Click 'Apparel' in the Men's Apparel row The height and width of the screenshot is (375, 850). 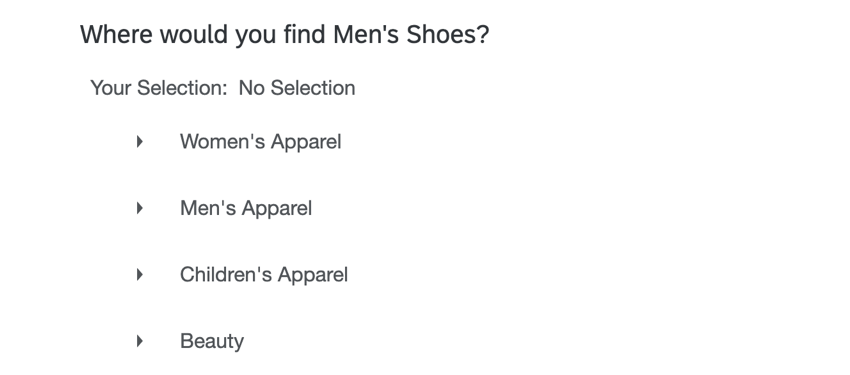click(276, 209)
